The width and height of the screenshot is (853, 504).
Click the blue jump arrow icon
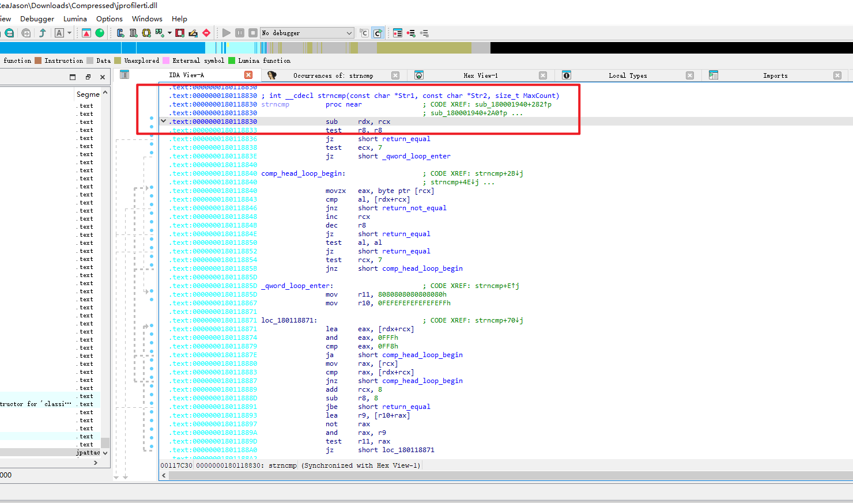pos(42,33)
